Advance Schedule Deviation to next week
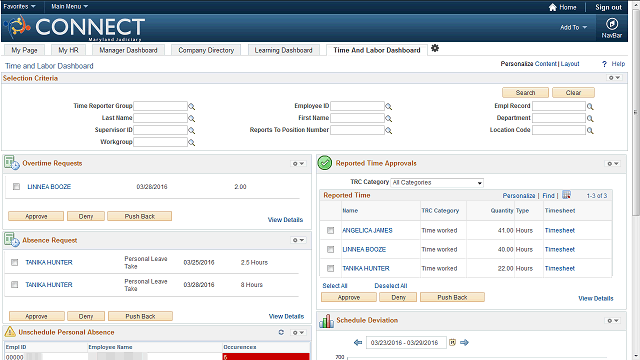This screenshot has width=640, height=360. click(x=464, y=342)
